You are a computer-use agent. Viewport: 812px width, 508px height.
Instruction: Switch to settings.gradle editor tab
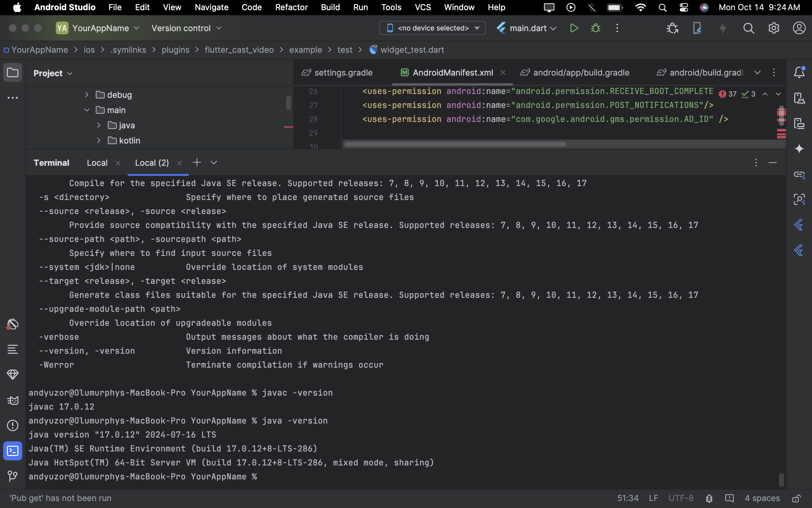point(337,73)
